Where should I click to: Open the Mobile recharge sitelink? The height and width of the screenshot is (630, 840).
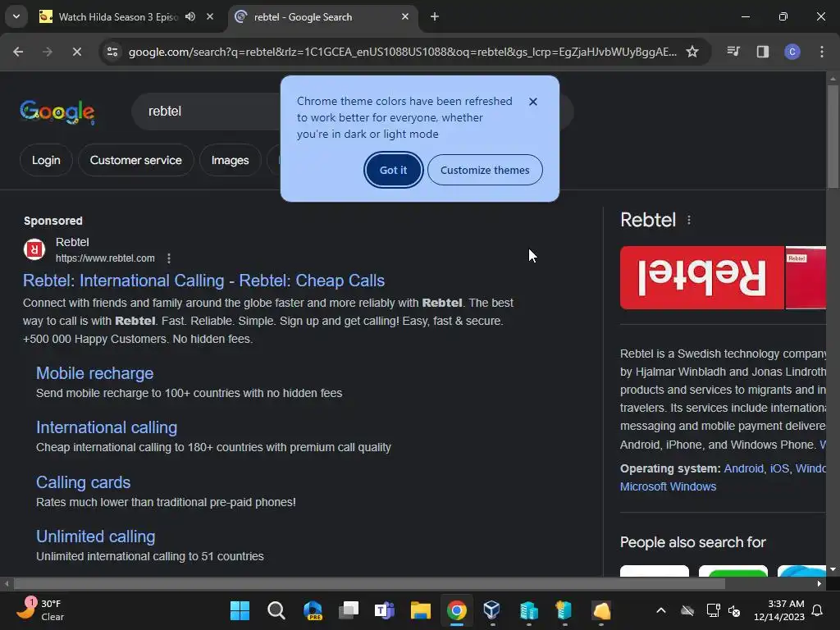95,373
